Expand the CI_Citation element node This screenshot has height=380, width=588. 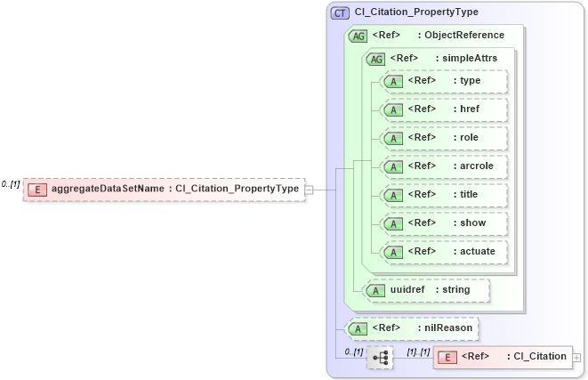point(576,358)
